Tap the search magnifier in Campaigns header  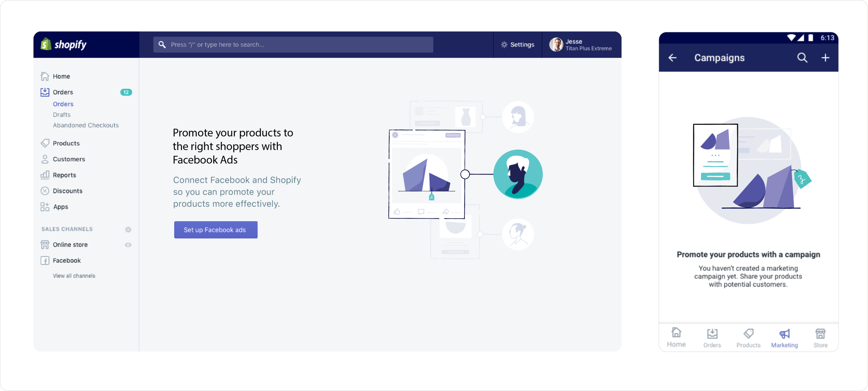[802, 58]
